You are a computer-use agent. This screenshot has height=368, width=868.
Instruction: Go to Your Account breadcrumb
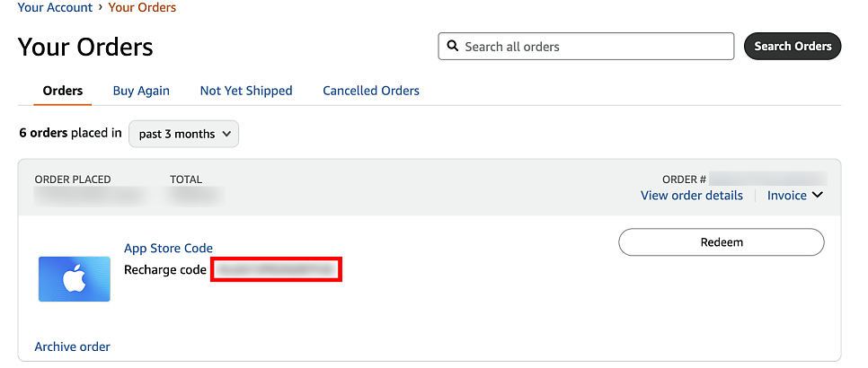[56, 8]
